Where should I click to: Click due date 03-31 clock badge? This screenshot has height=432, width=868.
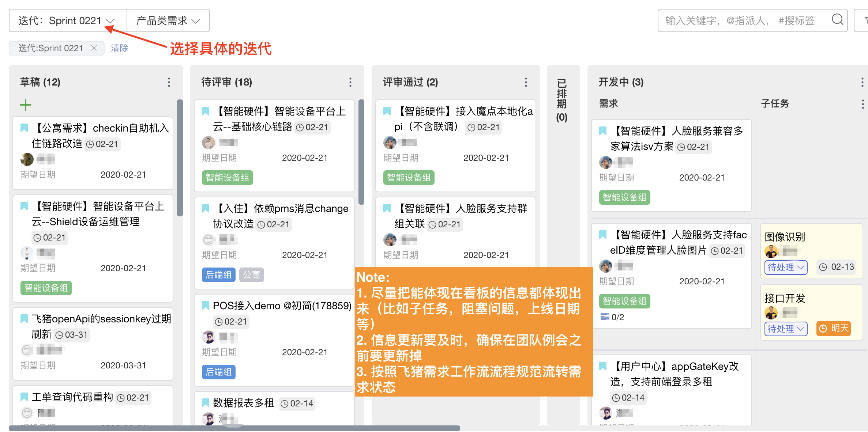72,335
